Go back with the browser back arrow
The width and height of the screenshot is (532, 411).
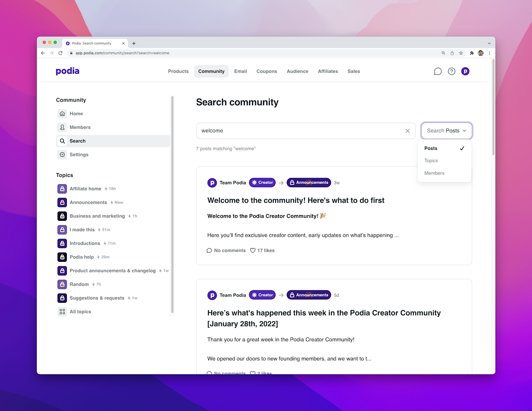[x=43, y=53]
